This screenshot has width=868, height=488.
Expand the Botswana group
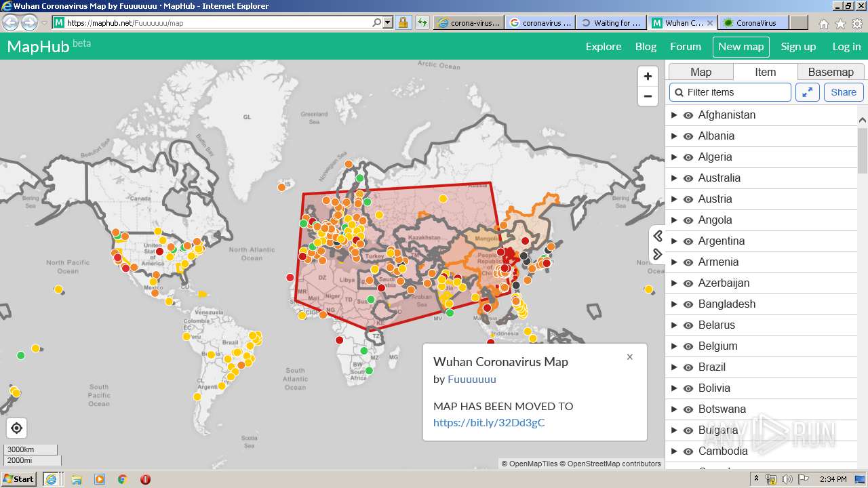click(674, 409)
